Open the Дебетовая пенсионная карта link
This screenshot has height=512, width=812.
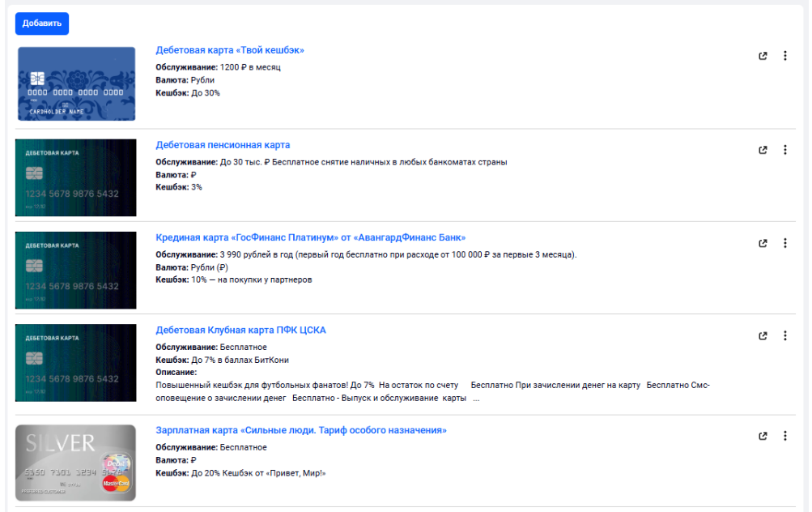tap(223, 145)
